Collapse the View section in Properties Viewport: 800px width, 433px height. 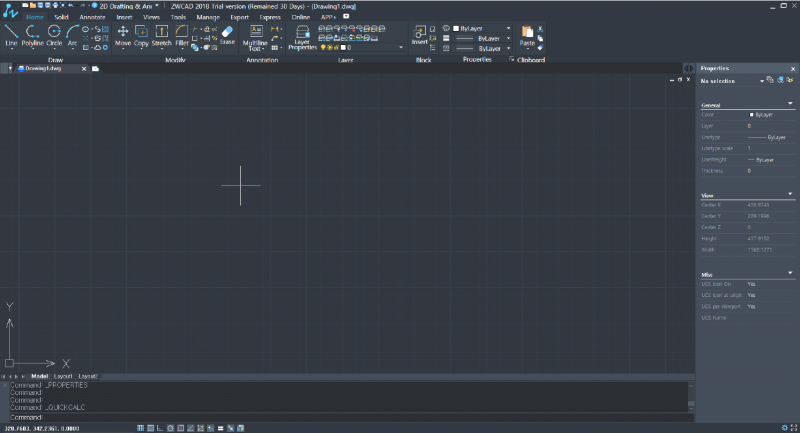tap(790, 194)
